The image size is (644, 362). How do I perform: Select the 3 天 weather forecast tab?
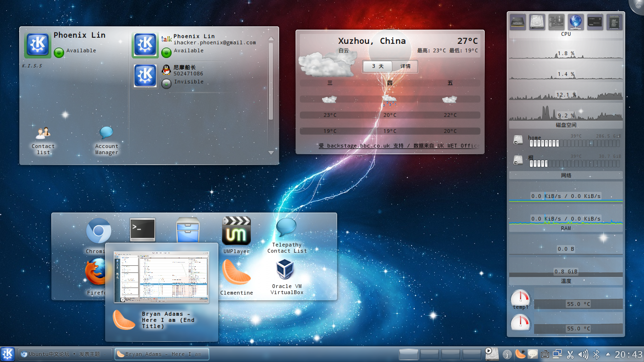tap(378, 66)
